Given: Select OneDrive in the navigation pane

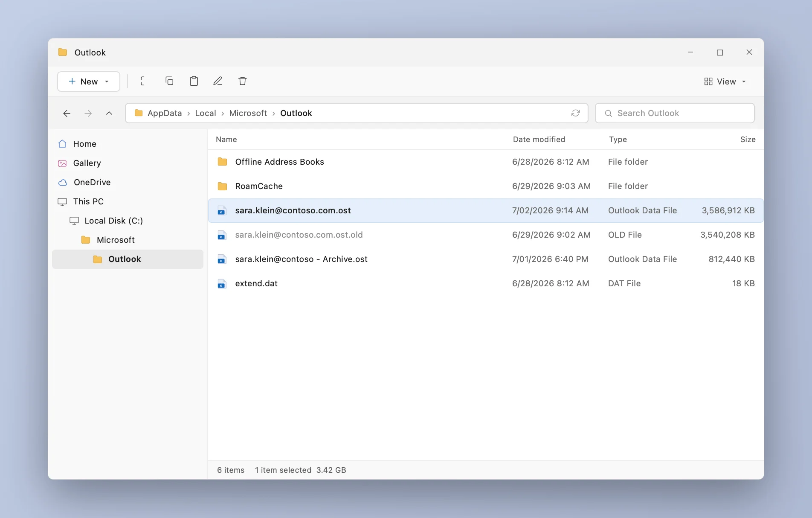Looking at the screenshot, I should click(128, 182).
